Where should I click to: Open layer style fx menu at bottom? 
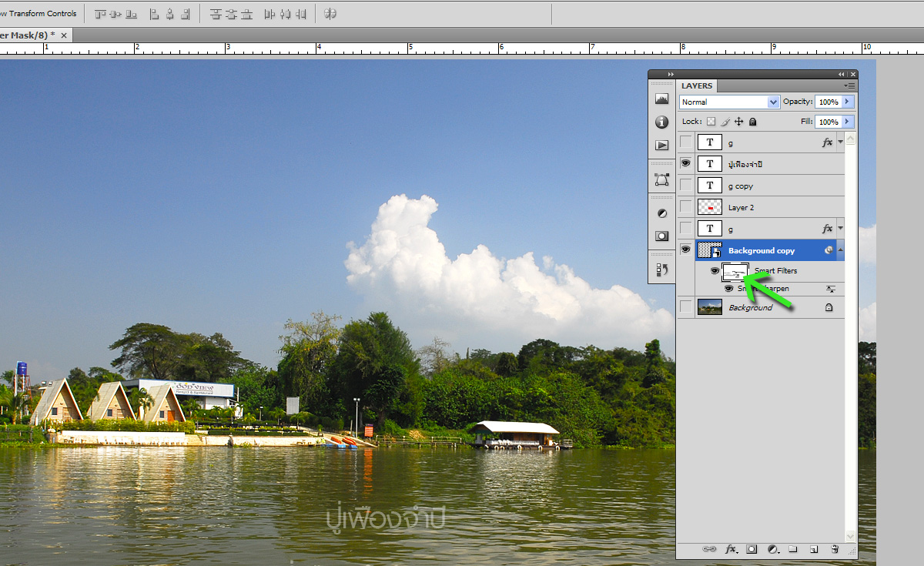coord(731,549)
